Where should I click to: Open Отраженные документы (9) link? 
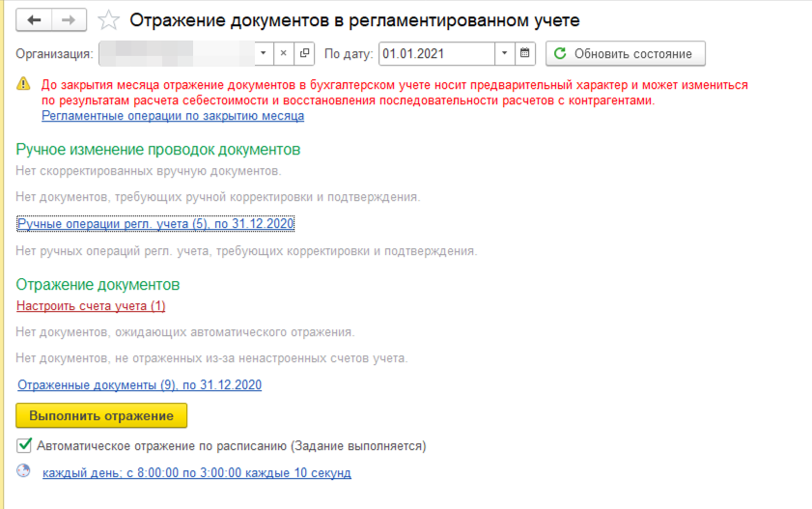[x=140, y=385]
